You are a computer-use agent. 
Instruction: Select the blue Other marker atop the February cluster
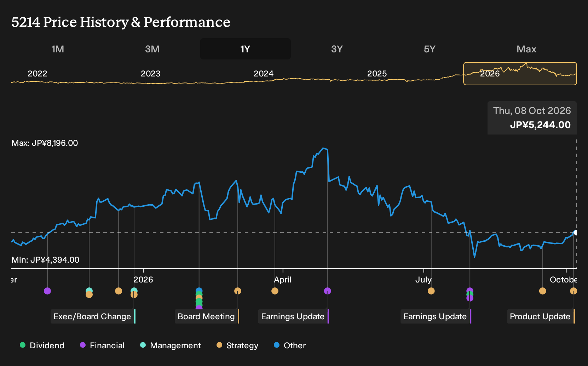pyautogui.click(x=199, y=291)
